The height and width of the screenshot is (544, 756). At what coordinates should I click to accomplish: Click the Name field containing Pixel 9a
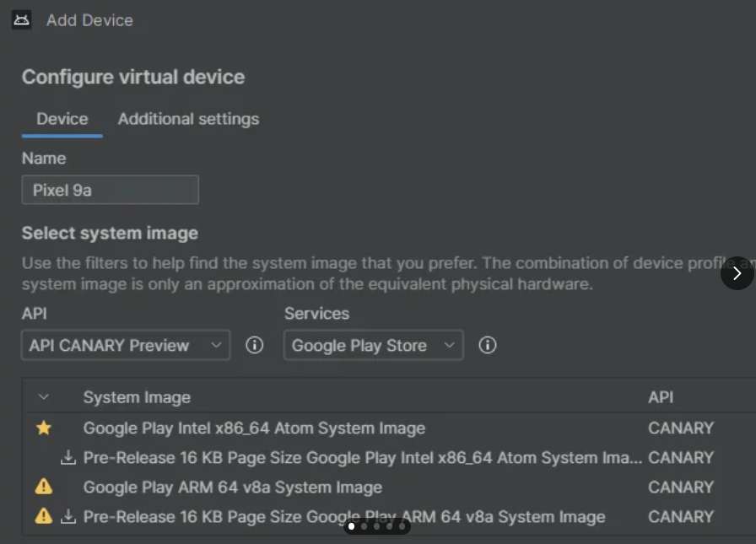pyautogui.click(x=111, y=191)
